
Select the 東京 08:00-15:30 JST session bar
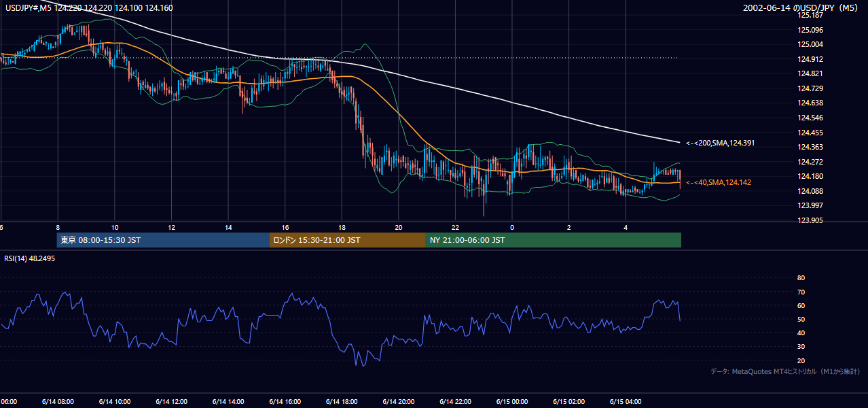(x=163, y=240)
